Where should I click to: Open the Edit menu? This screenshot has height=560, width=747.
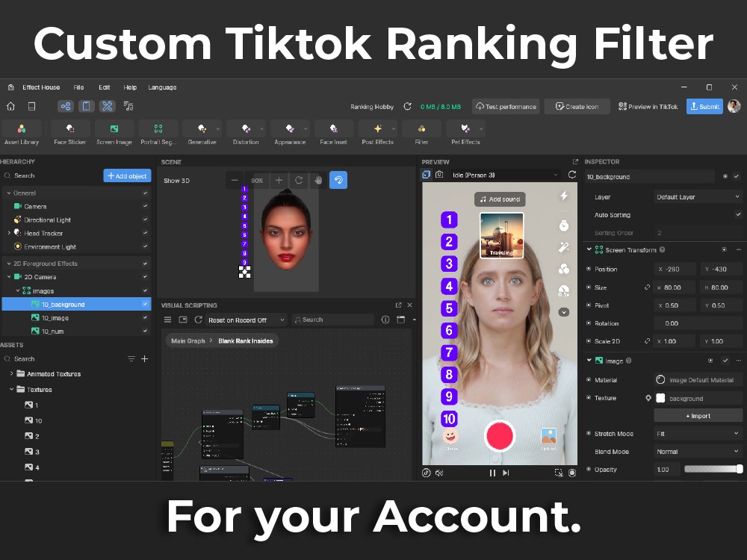pos(105,87)
